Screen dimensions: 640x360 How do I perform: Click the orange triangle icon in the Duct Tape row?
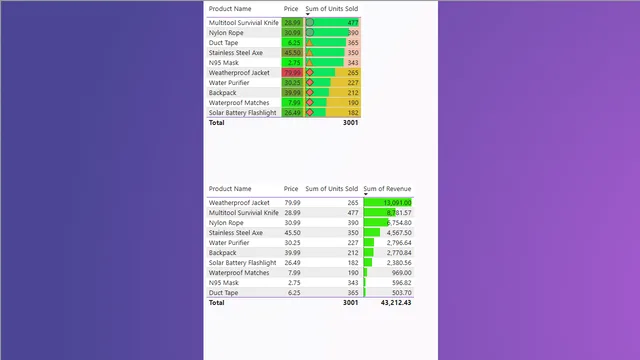pyautogui.click(x=309, y=42)
